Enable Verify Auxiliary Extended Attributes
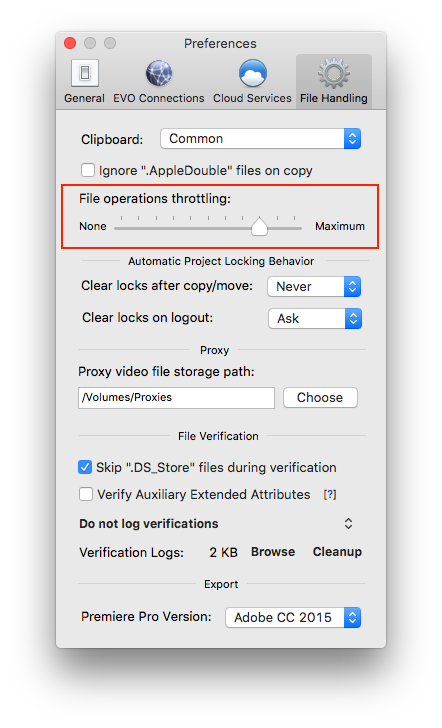Screen dimensions: 442x728 [86, 494]
